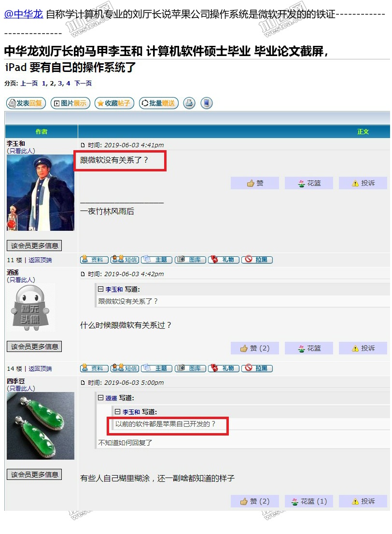This screenshot has width=392, height=534.
Task: Collapse 逍遥's quote in 四季豆's post
Action: click(x=100, y=397)
